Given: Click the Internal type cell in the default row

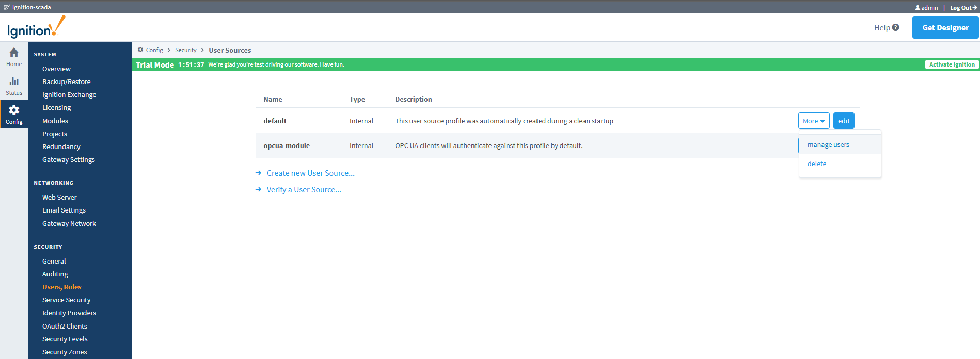Looking at the screenshot, I should pos(361,121).
